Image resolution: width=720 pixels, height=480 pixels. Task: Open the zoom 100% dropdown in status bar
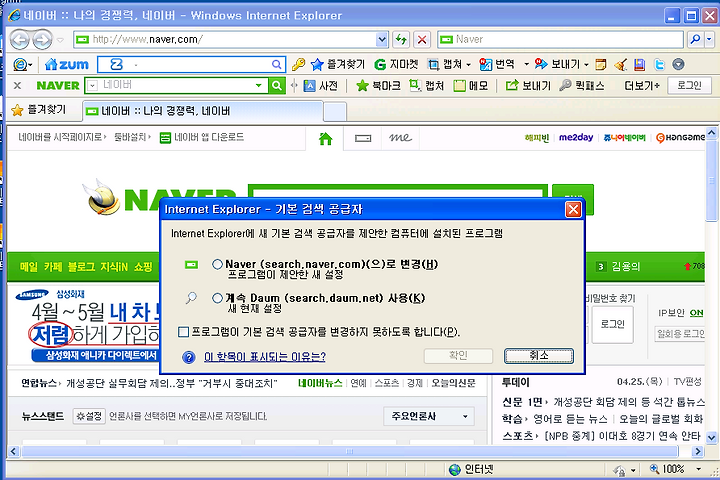(x=699, y=469)
